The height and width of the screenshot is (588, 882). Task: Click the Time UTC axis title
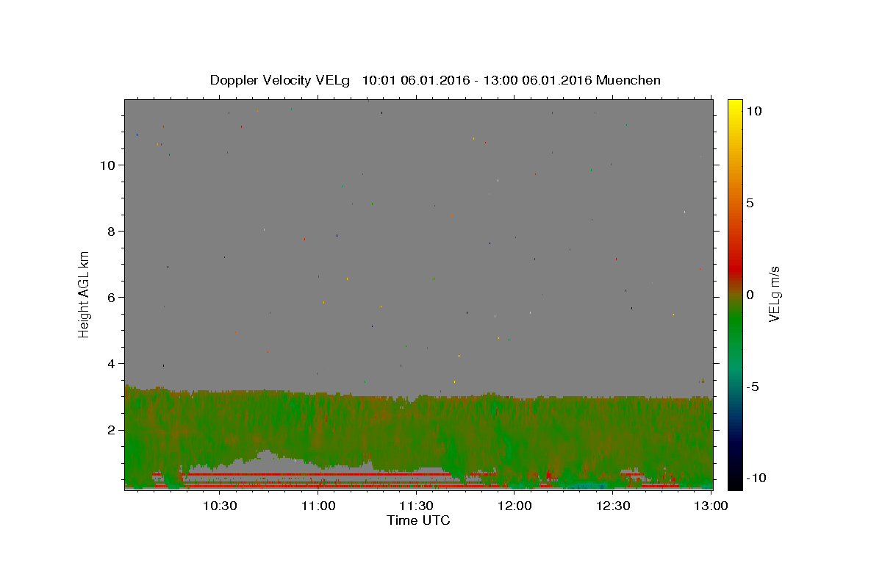[418, 520]
